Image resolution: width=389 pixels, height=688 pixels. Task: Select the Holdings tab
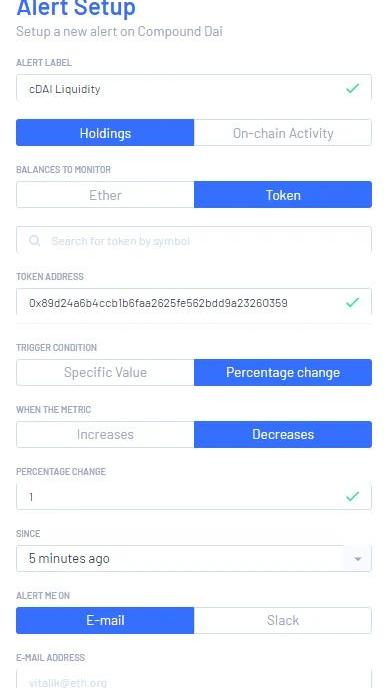[x=105, y=133]
